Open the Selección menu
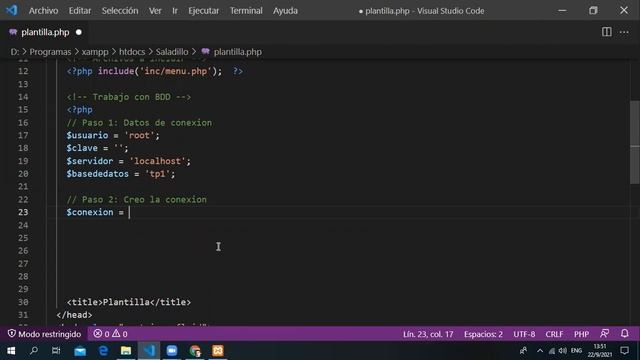 (120, 11)
